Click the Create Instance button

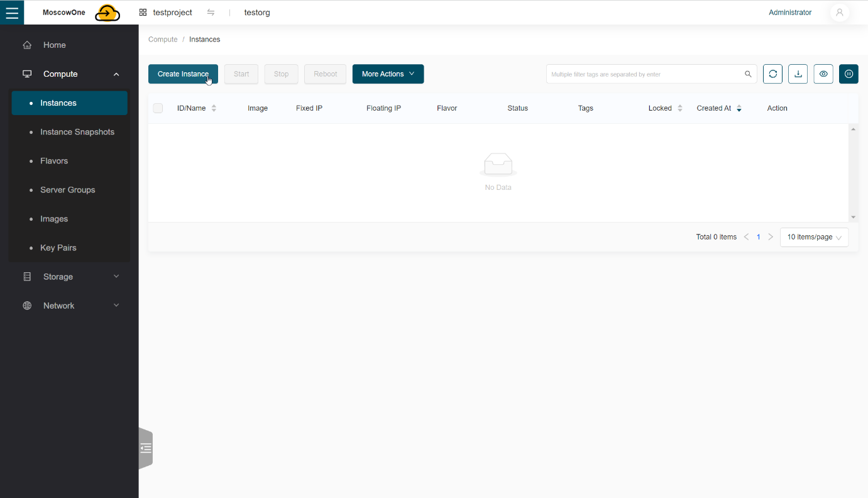pyautogui.click(x=183, y=74)
